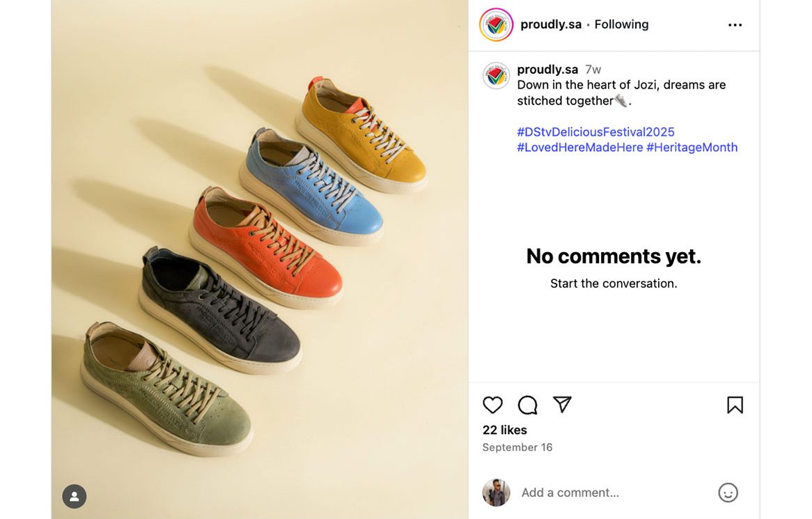
Task: Click the September 16 post date
Action: pos(517,447)
